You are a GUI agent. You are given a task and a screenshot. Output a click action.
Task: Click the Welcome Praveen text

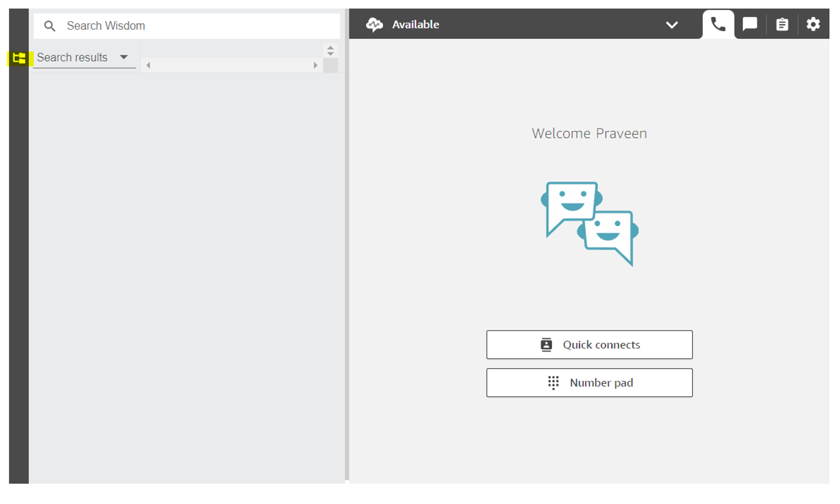coord(589,133)
